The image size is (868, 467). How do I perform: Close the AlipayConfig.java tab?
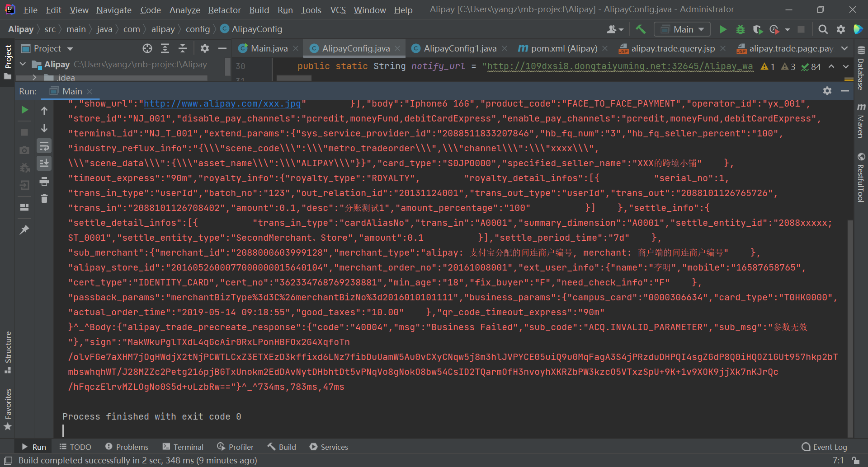coord(397,48)
